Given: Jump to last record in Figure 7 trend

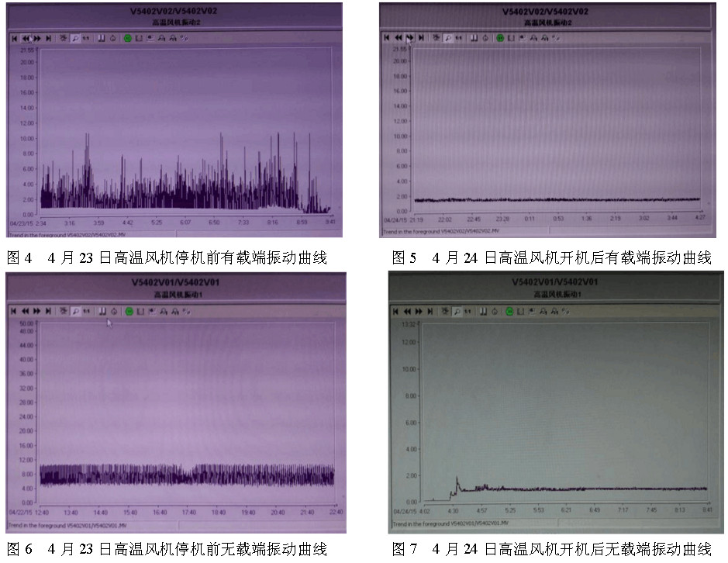Looking at the screenshot, I should click(x=430, y=311).
